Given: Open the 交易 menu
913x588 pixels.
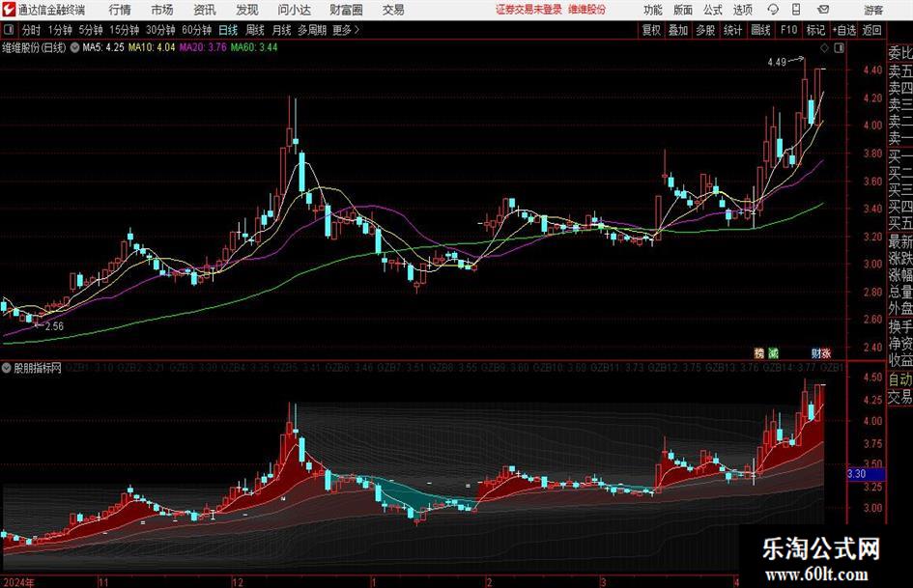Looking at the screenshot, I should (x=393, y=10).
